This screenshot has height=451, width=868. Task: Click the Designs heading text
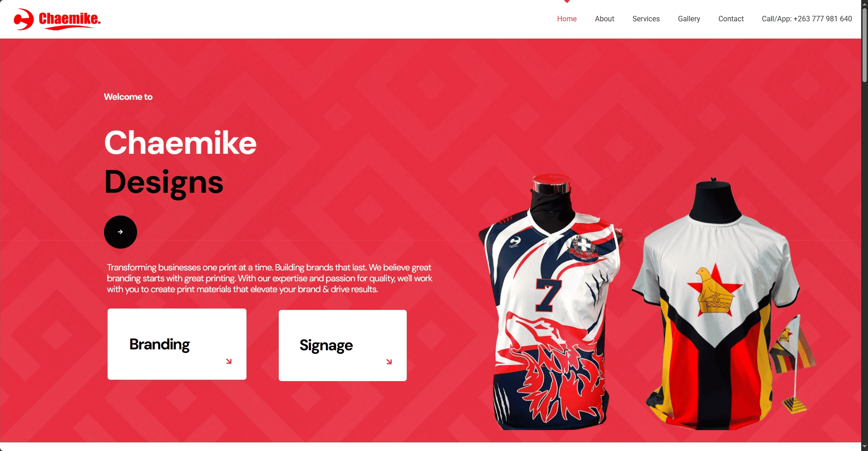coord(163,182)
